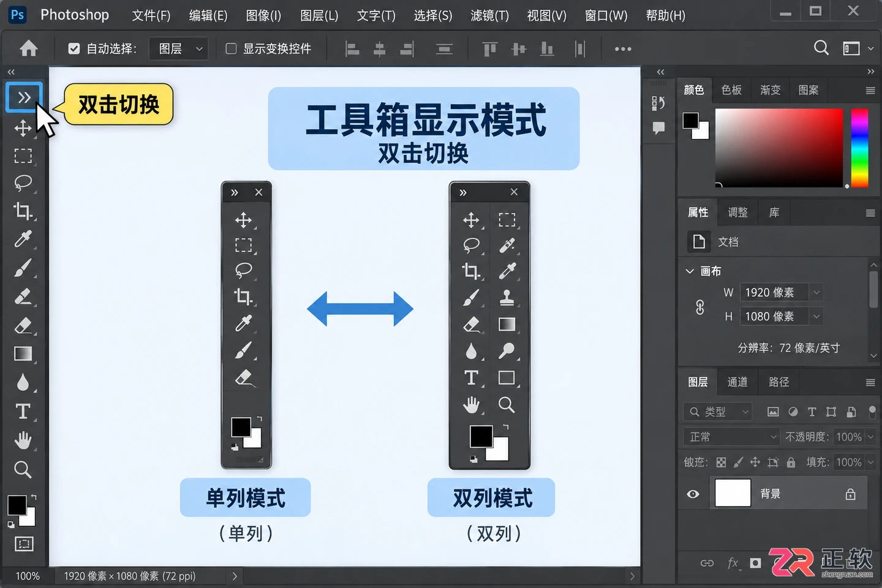Activate the Crop tool in left toolbar
Screen dimensions: 882x588
[23, 211]
